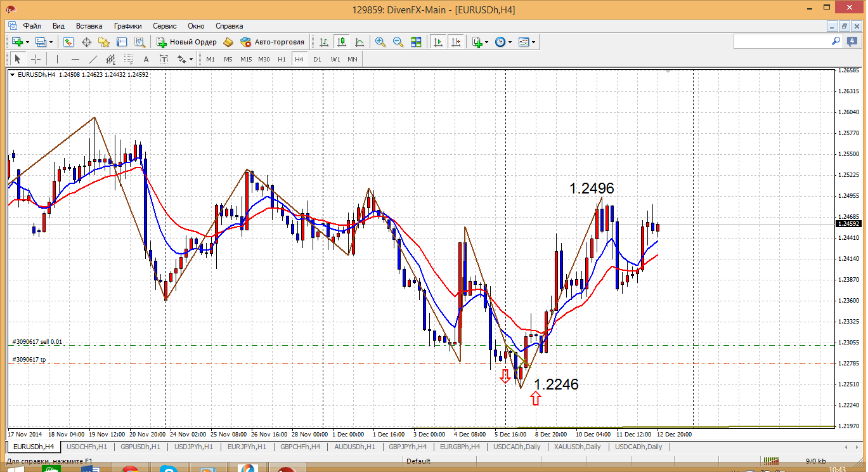Select the Fibonacci retracement tool

(129, 59)
